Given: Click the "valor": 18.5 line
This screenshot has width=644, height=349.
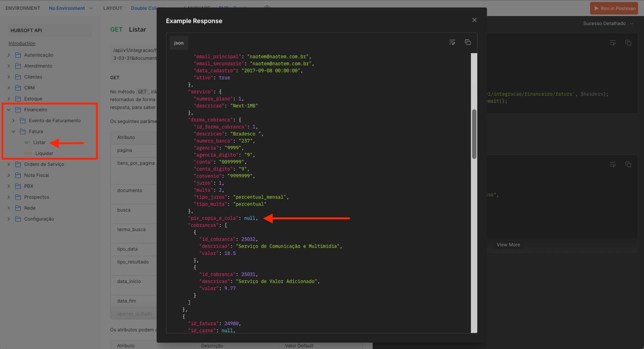Looking at the screenshot, I should click(x=217, y=253).
